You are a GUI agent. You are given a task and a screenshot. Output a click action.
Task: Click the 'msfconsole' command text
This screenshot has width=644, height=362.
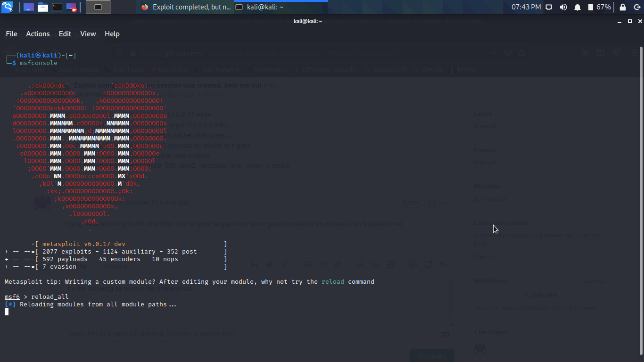39,63
